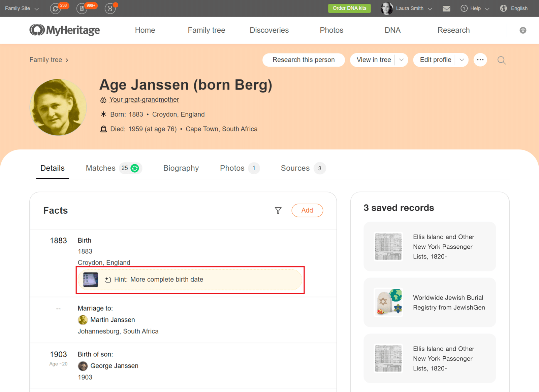This screenshot has width=539, height=392.
Task: Open the Family Site dropdown
Action: coord(22,8)
